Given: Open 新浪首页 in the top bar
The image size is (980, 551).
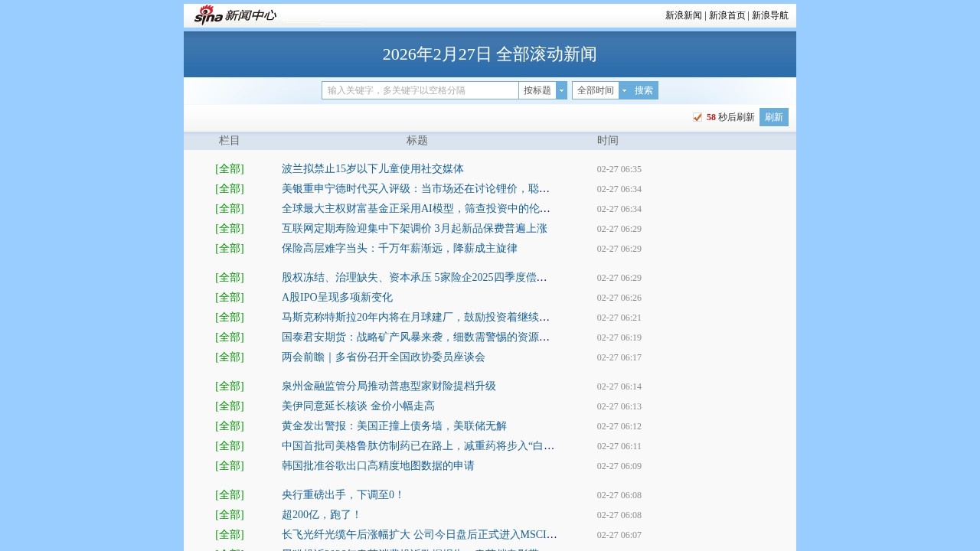Looking at the screenshot, I should 726,15.
